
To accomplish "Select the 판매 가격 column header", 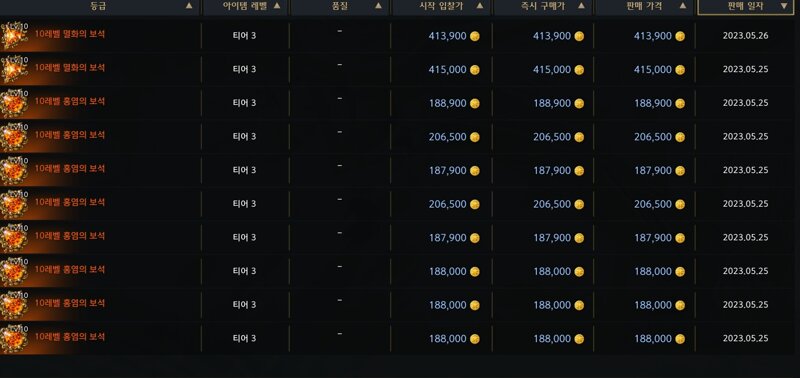I will (644, 7).
